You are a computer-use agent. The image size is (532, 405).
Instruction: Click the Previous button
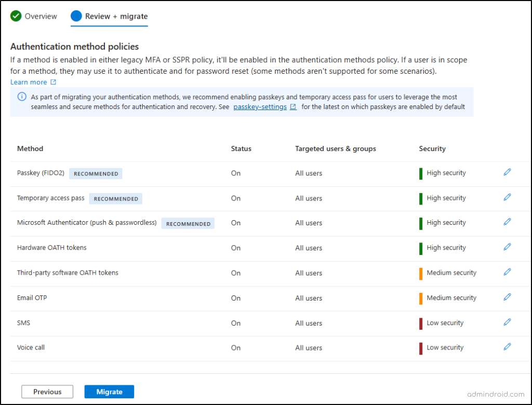point(47,392)
